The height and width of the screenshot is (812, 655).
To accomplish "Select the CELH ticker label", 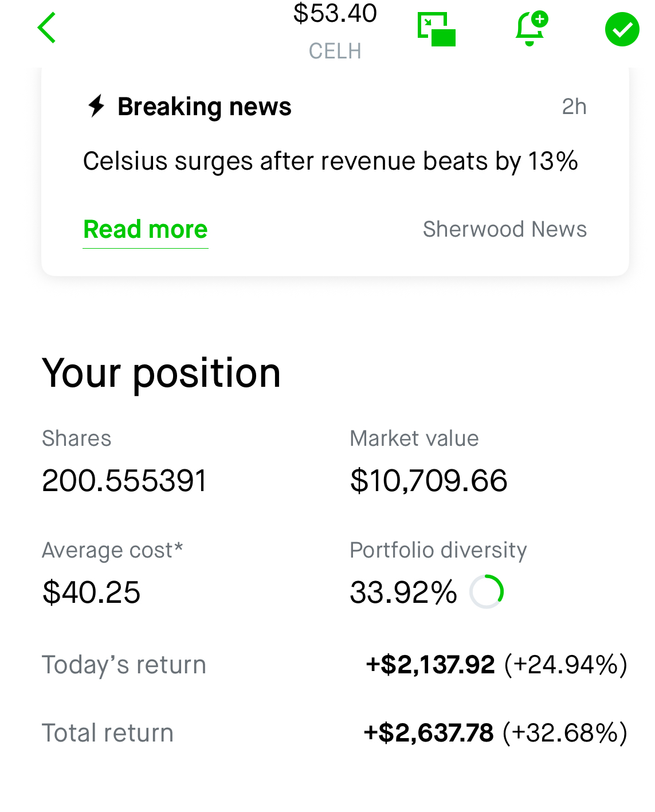I will point(335,51).
